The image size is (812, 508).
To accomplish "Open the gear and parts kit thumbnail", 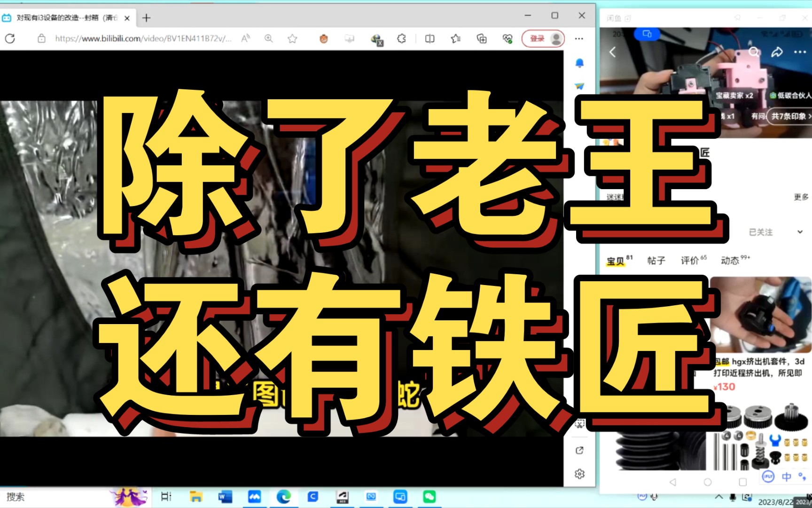I will [761, 437].
